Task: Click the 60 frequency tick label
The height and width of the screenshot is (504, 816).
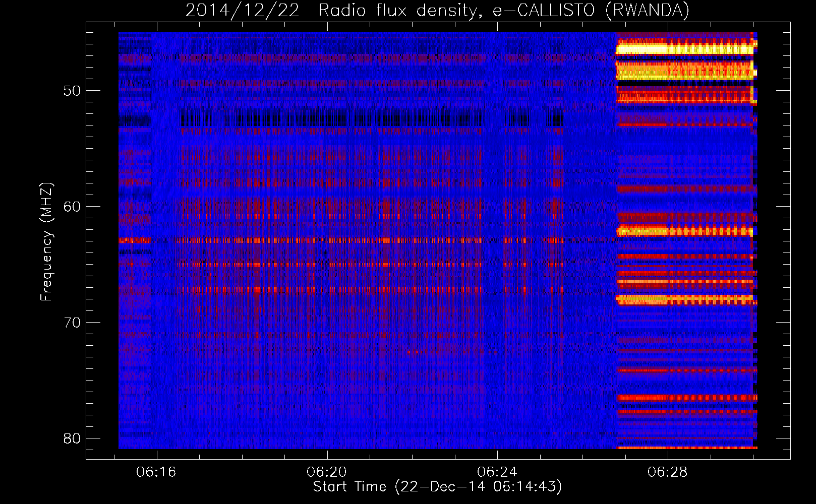Action: [x=72, y=207]
